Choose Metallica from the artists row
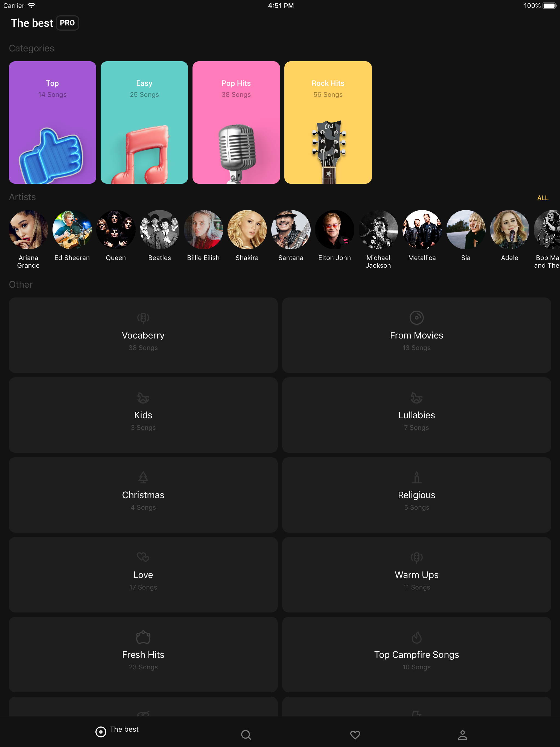The image size is (560, 747). coord(422,230)
